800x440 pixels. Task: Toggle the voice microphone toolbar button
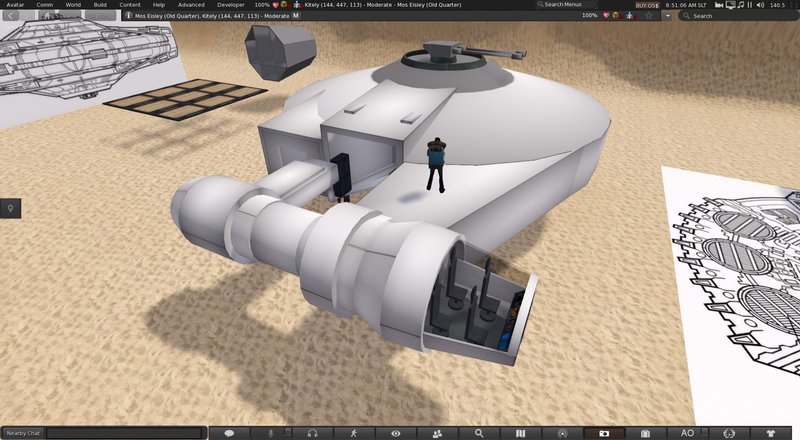tap(271, 433)
